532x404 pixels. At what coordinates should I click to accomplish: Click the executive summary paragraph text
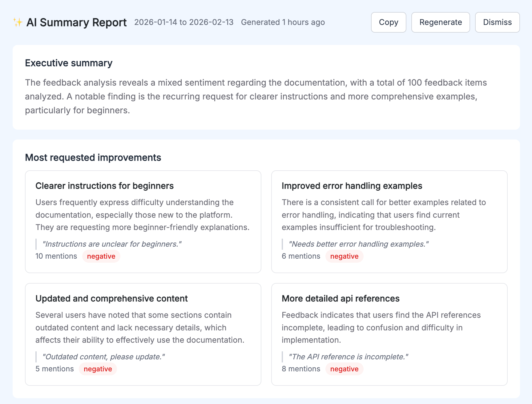256,96
